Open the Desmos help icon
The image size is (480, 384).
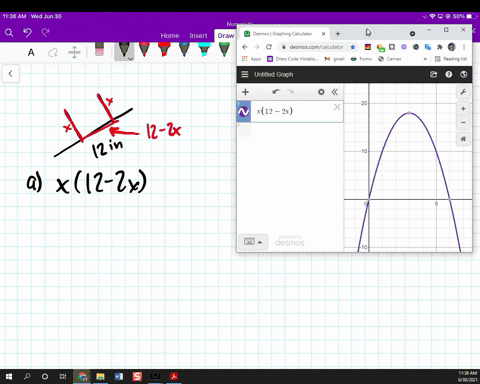point(449,74)
